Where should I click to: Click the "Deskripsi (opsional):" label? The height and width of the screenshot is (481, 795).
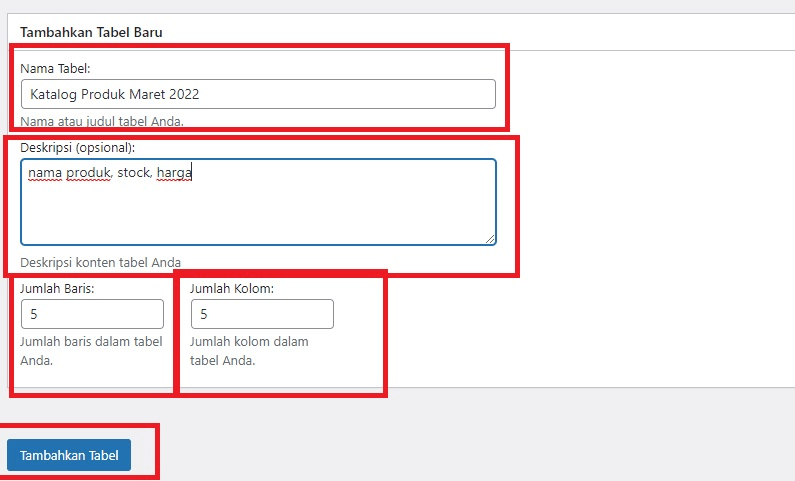[x=77, y=147]
